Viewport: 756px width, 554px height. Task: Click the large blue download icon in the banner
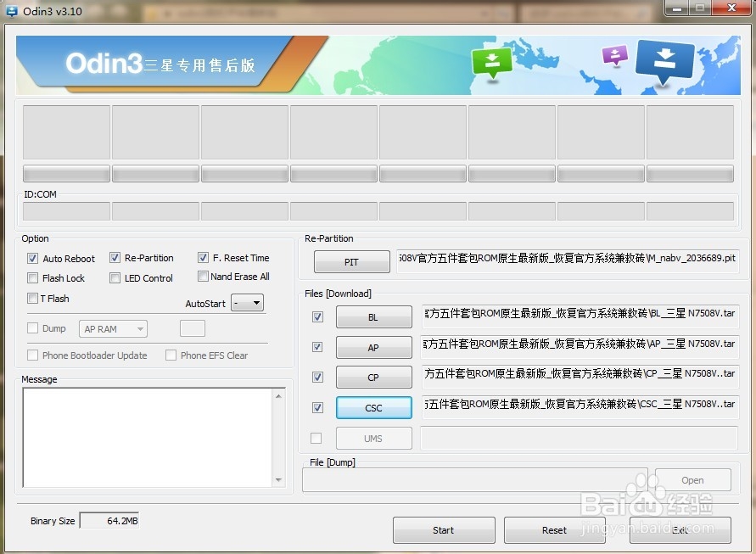click(x=665, y=61)
